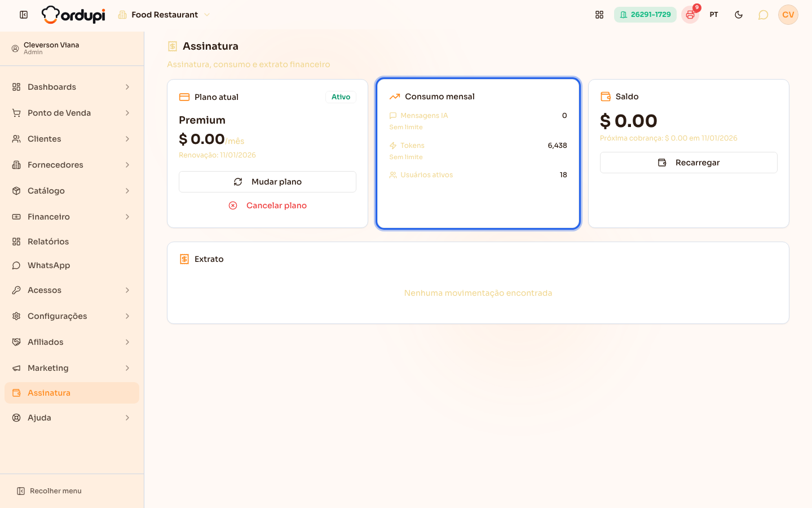Click the Configurações gear icon
The image size is (812, 508).
pos(16,316)
